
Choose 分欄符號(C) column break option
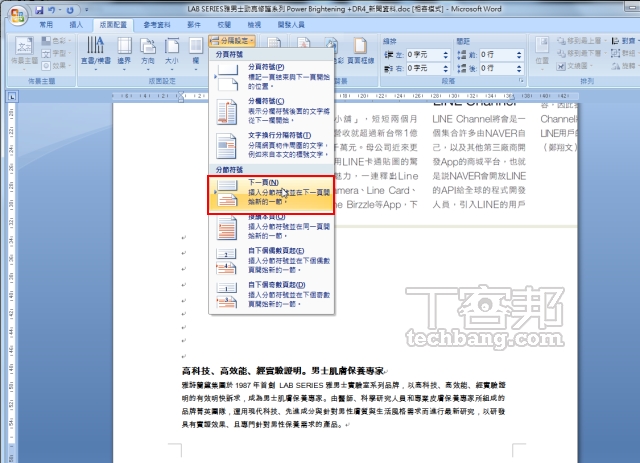coord(271,111)
